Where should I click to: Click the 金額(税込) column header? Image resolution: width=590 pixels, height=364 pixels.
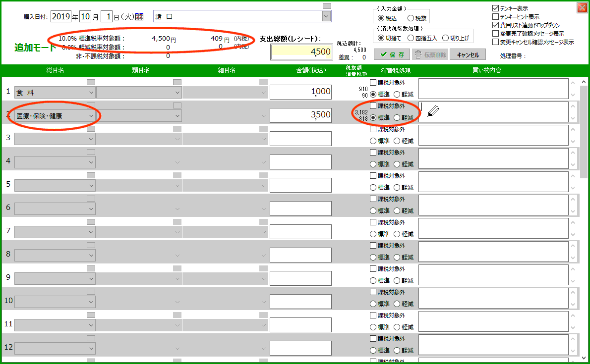click(311, 70)
